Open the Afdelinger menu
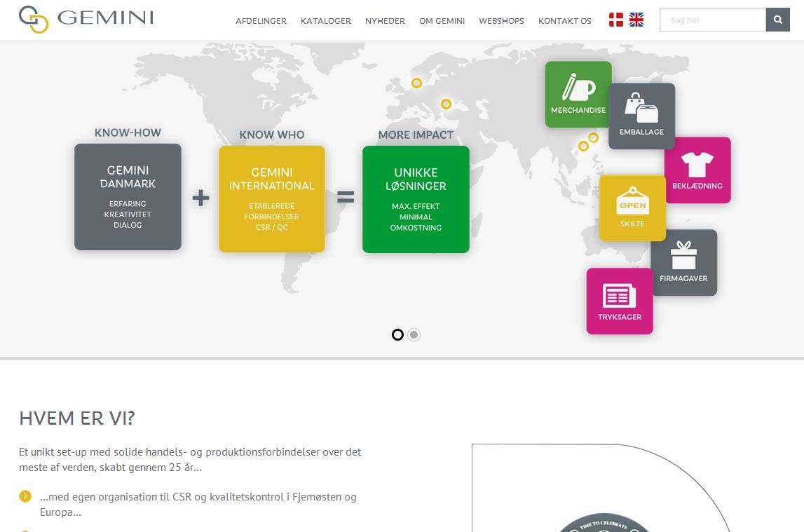The height and width of the screenshot is (532, 804). click(x=261, y=21)
